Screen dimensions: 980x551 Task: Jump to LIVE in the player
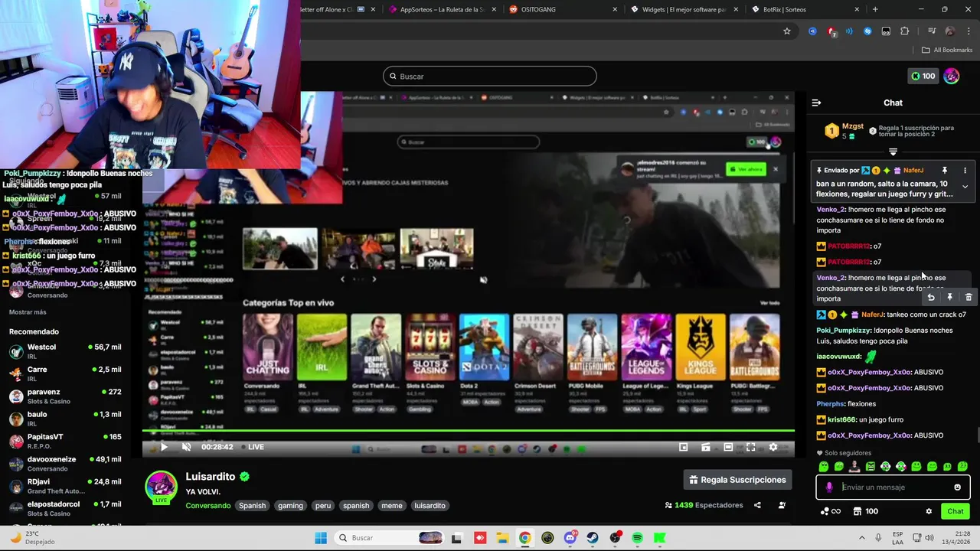(252, 447)
